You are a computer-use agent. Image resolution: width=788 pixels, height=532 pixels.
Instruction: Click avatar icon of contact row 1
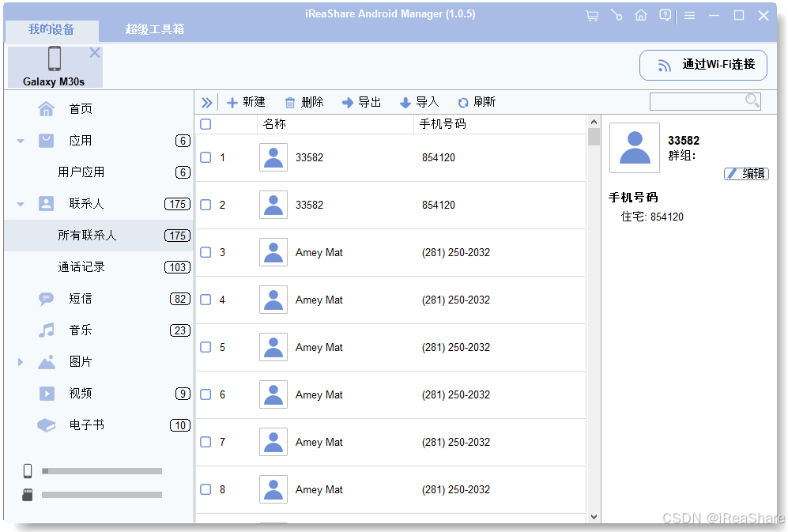click(x=273, y=157)
